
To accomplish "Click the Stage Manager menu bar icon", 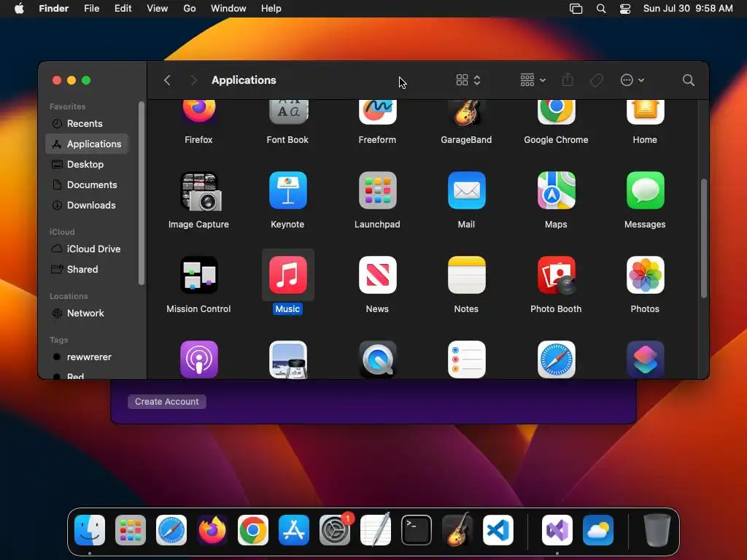I will 576,9.
